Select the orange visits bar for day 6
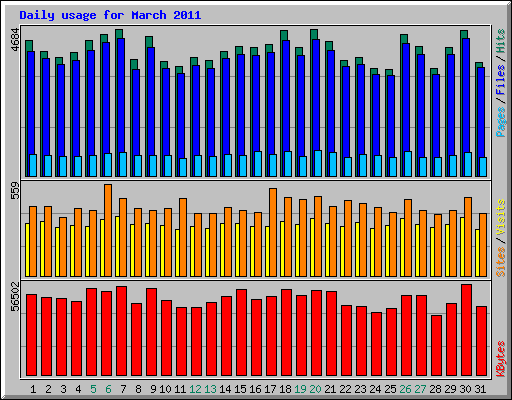 click(108, 230)
